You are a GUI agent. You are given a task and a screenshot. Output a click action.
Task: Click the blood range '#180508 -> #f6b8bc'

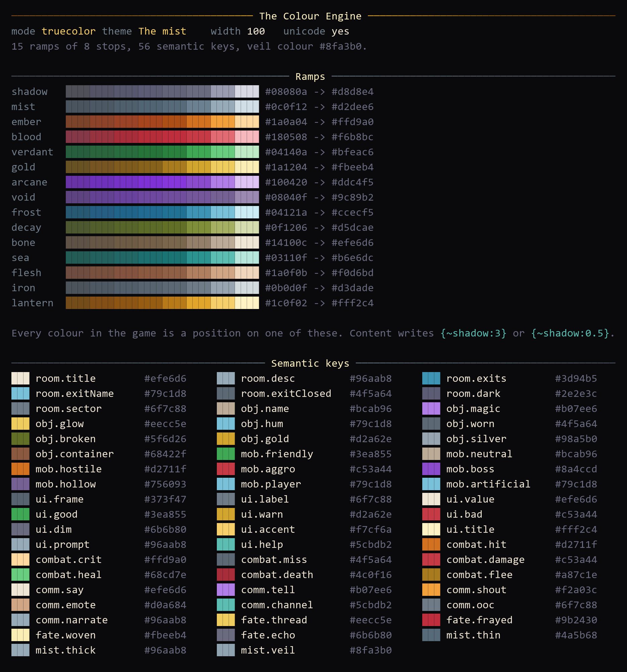point(319,137)
